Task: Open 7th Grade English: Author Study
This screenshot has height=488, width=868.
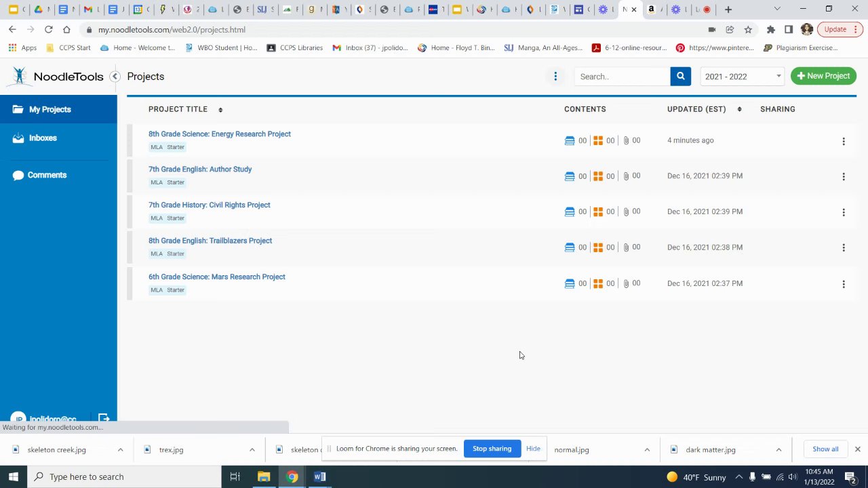Action: coord(200,169)
